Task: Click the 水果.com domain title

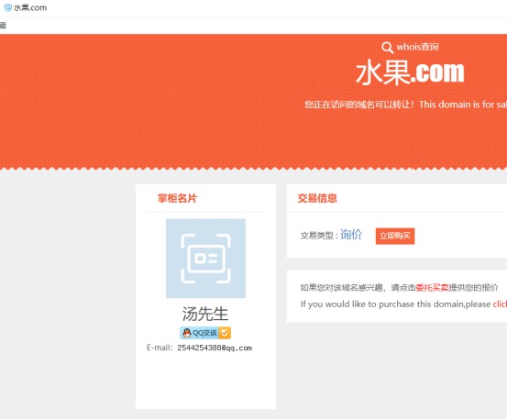Action: [x=410, y=73]
